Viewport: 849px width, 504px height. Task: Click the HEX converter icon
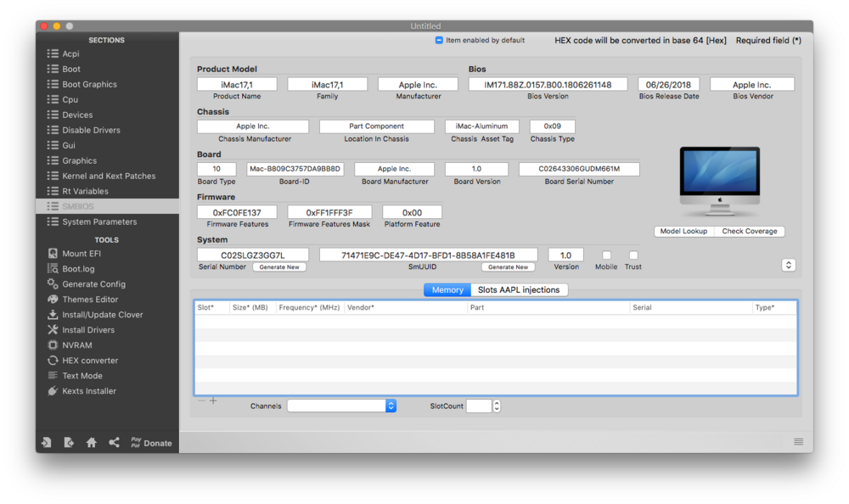click(x=53, y=361)
